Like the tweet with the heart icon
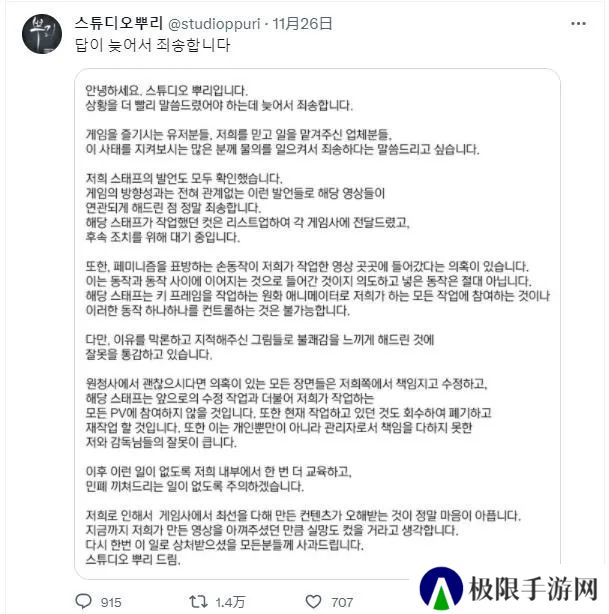 (x=313, y=601)
